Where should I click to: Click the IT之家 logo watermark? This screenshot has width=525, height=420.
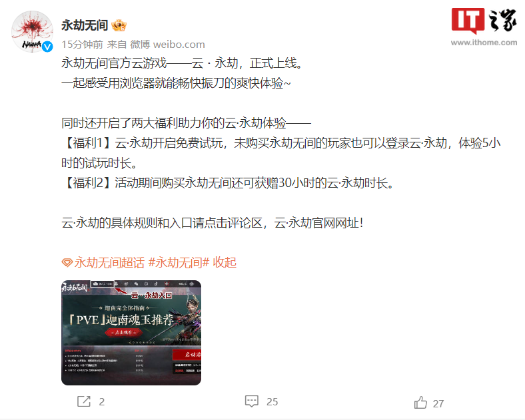point(484,21)
